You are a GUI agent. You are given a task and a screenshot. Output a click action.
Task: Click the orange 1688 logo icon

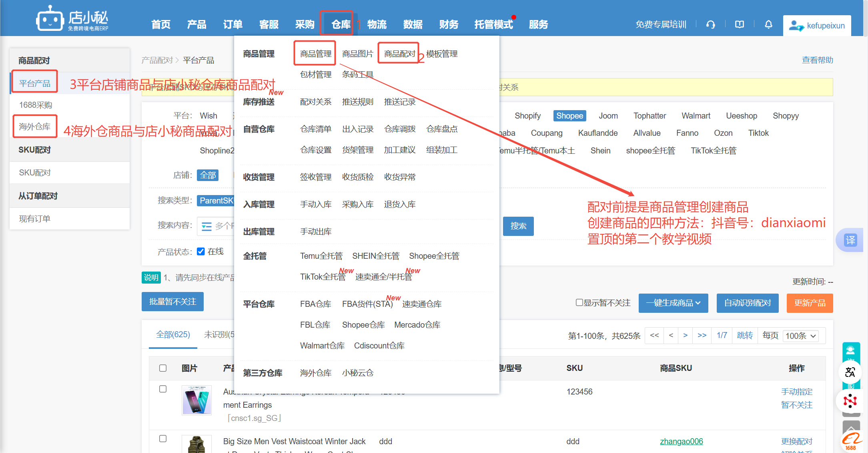[x=852, y=442]
